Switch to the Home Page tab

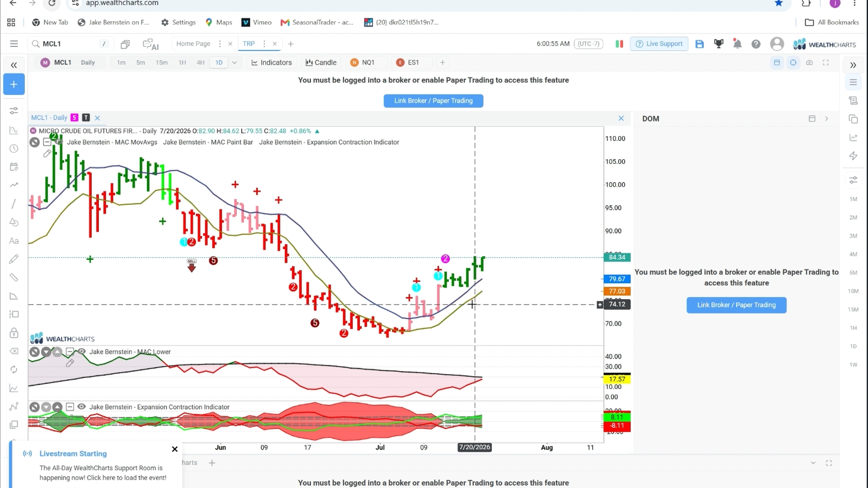(x=193, y=44)
